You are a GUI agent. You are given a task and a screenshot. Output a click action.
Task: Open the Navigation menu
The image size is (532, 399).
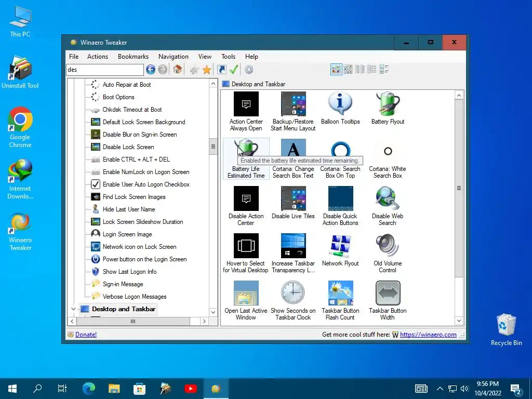pos(174,56)
